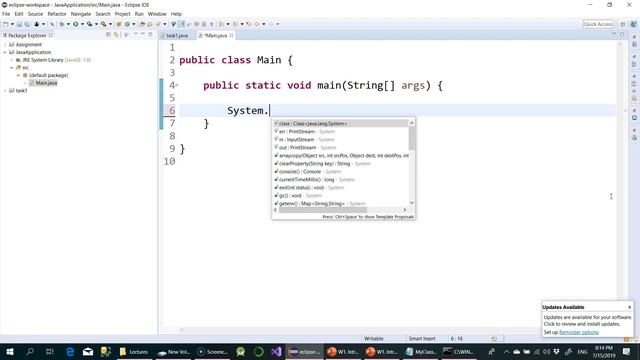Image resolution: width=640 pixels, height=360 pixels.
Task: Select the exit(int status) completion proposal
Action: 340,188
